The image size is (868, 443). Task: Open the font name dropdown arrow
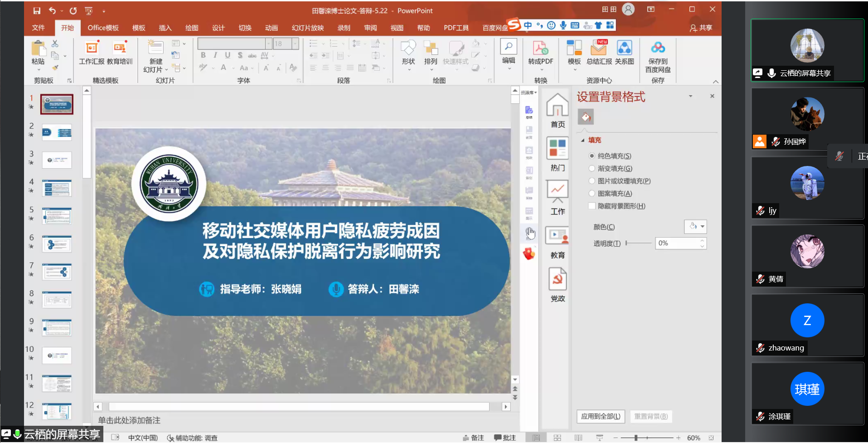(x=268, y=44)
